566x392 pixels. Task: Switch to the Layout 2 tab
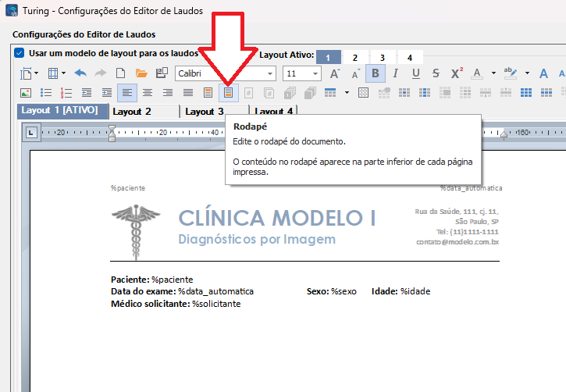131,111
